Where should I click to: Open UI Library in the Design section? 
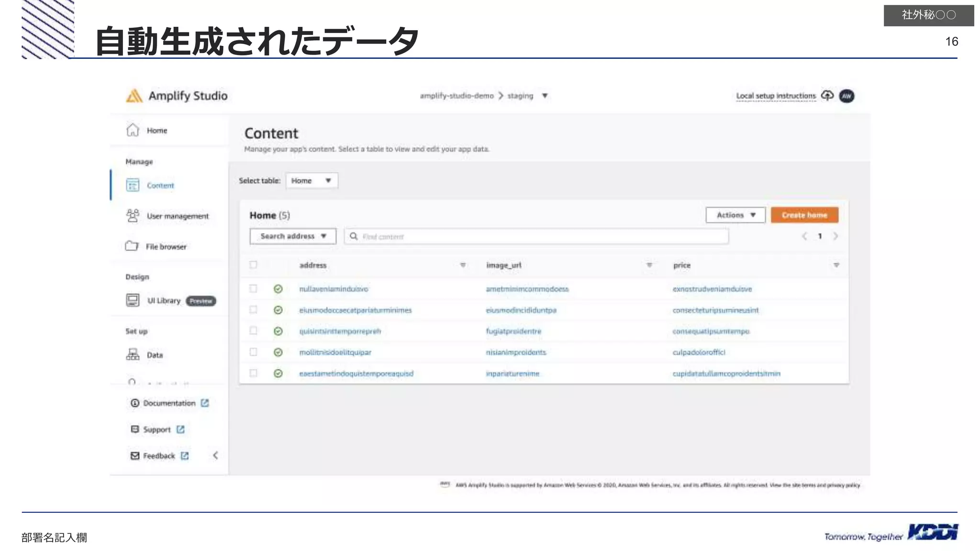164,301
